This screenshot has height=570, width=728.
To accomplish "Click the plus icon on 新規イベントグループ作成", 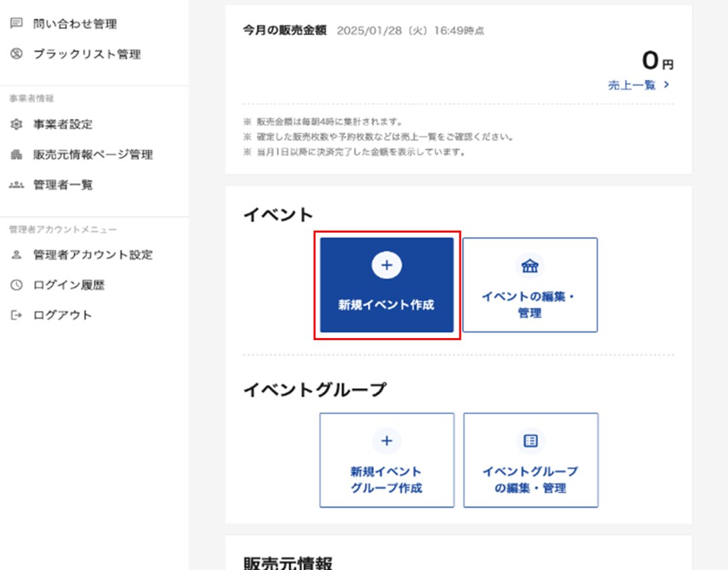I will tap(386, 440).
